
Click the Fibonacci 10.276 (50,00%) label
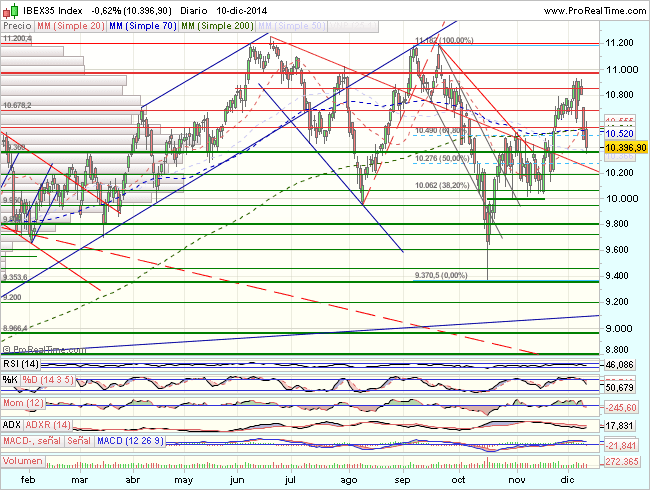pos(442,158)
